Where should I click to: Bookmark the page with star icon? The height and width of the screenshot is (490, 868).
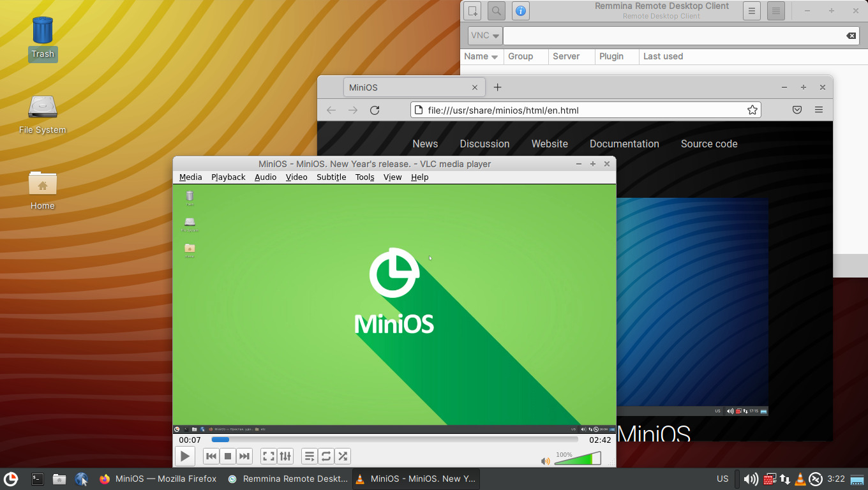[x=752, y=110]
